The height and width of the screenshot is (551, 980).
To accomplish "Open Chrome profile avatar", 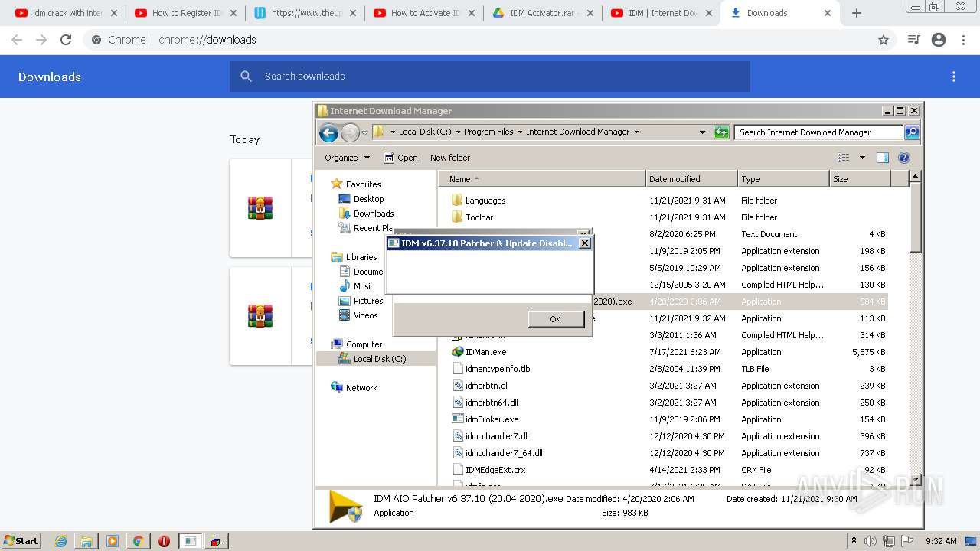I will tap(939, 40).
